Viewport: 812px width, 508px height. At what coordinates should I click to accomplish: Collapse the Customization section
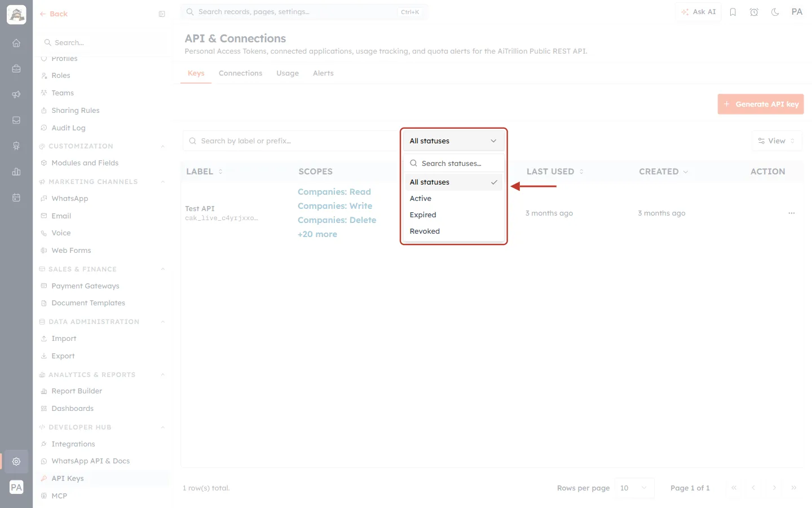click(x=163, y=146)
